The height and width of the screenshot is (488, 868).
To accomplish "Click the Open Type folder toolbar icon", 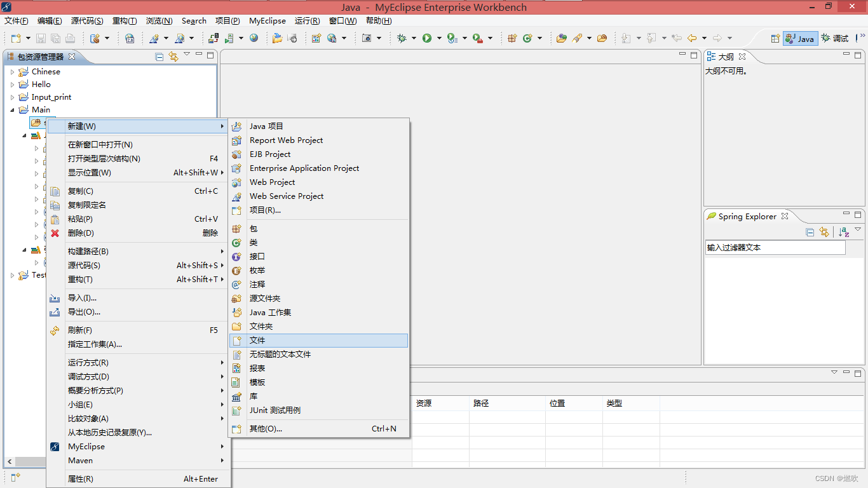I will pyautogui.click(x=562, y=38).
